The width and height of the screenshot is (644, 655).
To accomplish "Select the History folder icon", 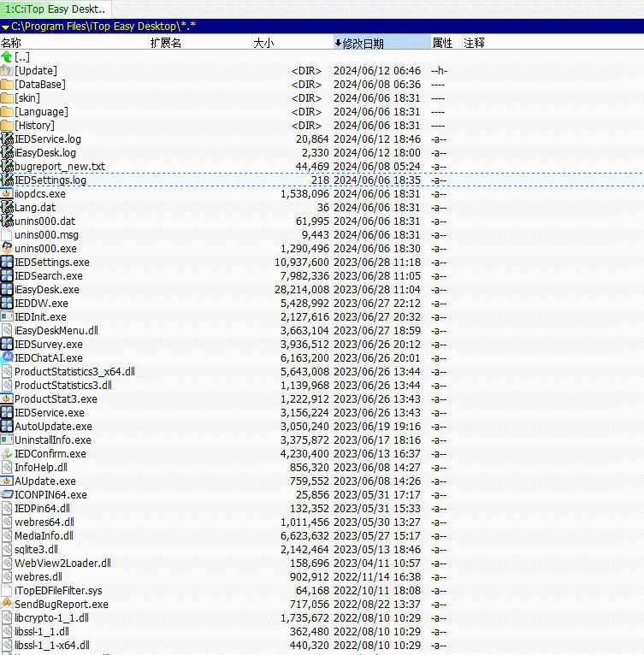I will (7, 126).
